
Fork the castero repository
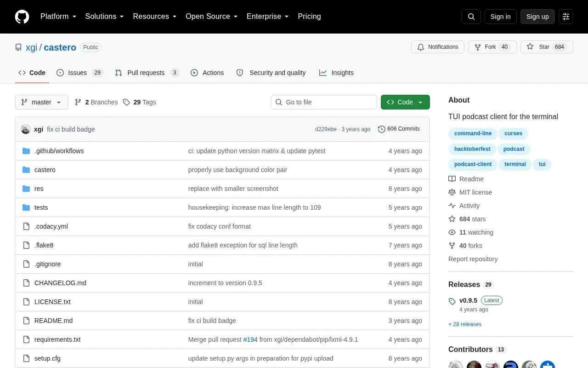(492, 47)
